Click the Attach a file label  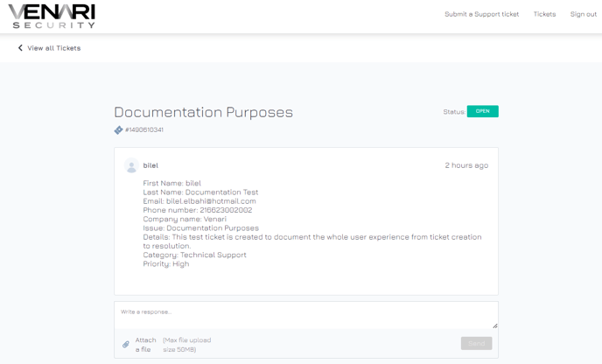(x=145, y=344)
